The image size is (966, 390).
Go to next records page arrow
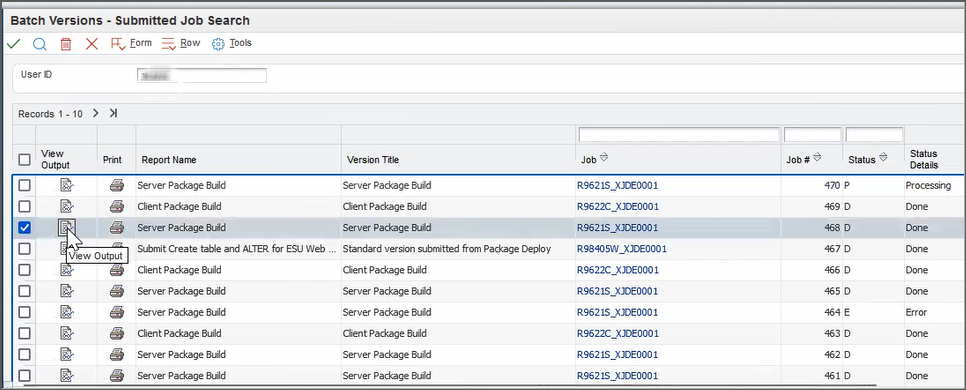click(95, 113)
